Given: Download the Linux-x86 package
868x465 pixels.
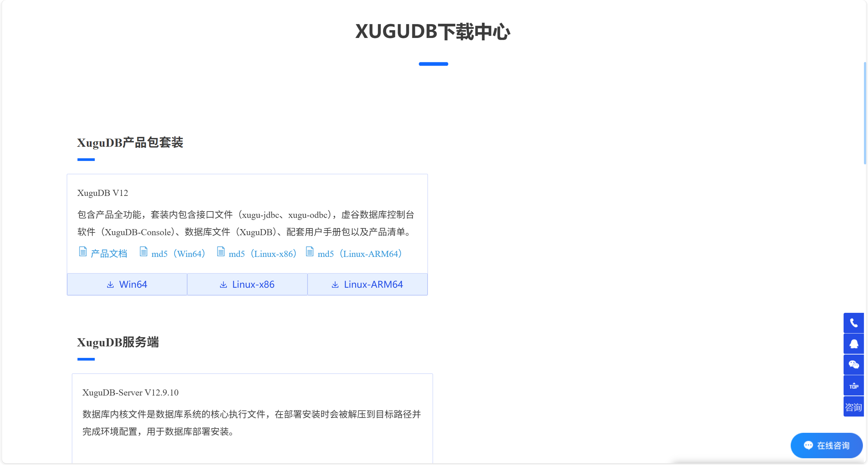Looking at the screenshot, I should pyautogui.click(x=247, y=284).
